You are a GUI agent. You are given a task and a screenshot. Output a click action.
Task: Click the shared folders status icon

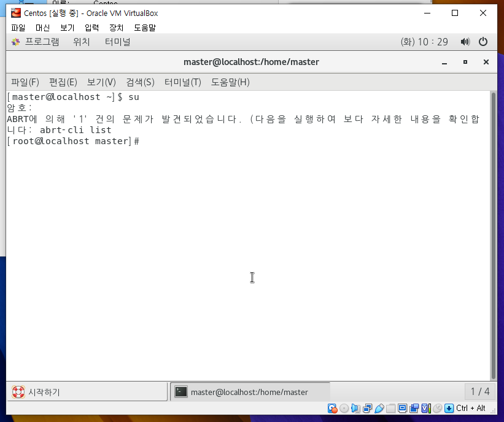(390, 408)
